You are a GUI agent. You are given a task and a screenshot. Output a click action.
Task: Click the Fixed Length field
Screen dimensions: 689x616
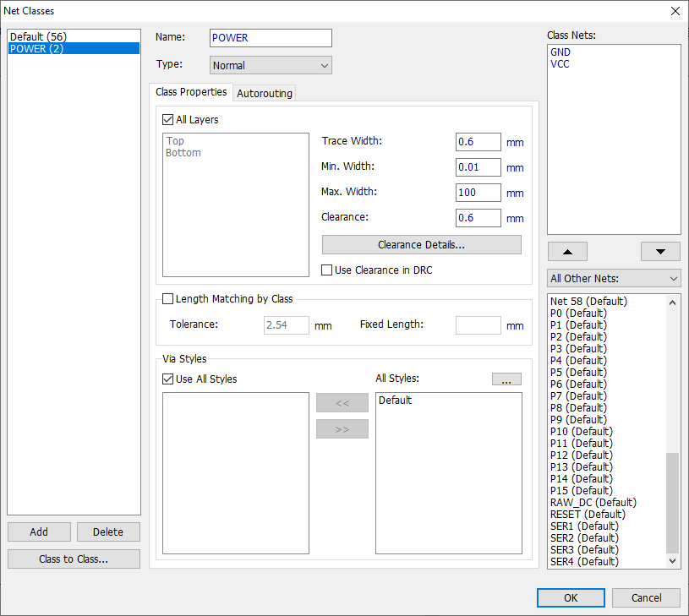pos(478,325)
